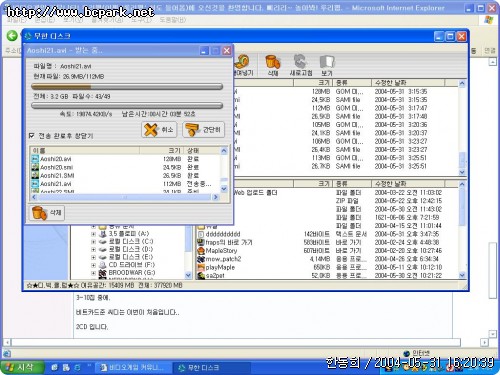This screenshot has height=375, width=500.
Task: Select the mow_patch2 application icon
Action: pyautogui.click(x=201, y=259)
